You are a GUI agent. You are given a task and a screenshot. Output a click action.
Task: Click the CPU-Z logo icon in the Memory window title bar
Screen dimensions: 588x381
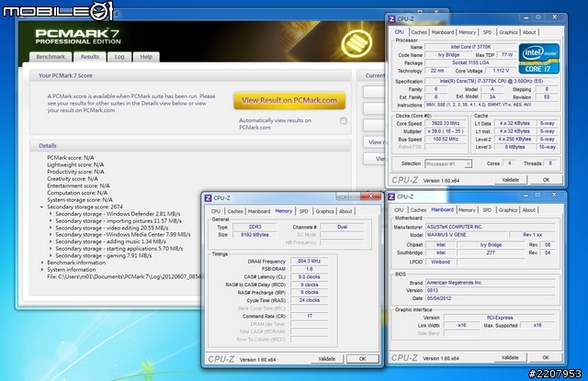208,197
